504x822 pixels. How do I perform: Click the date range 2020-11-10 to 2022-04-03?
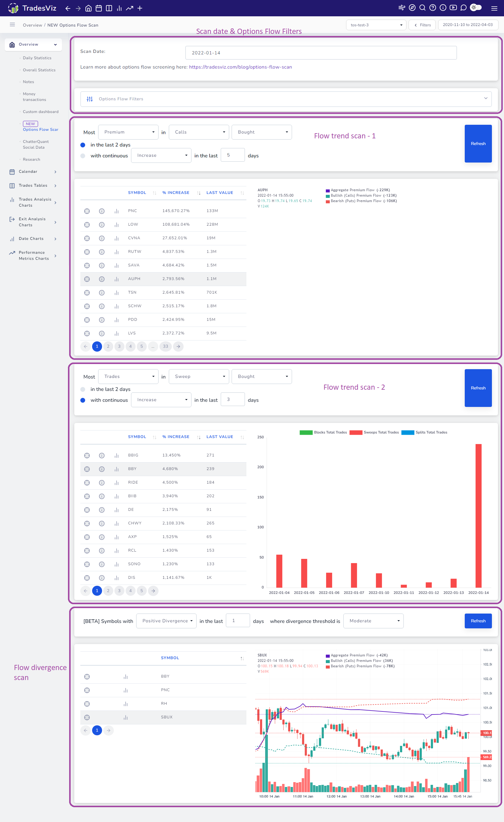coord(468,25)
